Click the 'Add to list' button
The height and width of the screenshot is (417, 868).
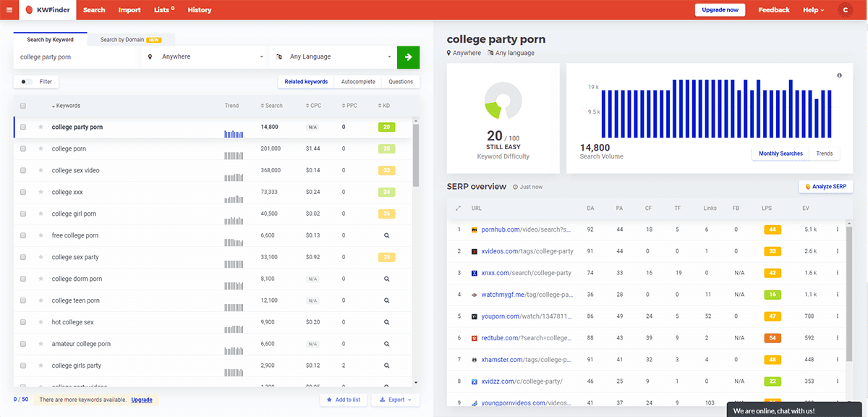[344, 400]
